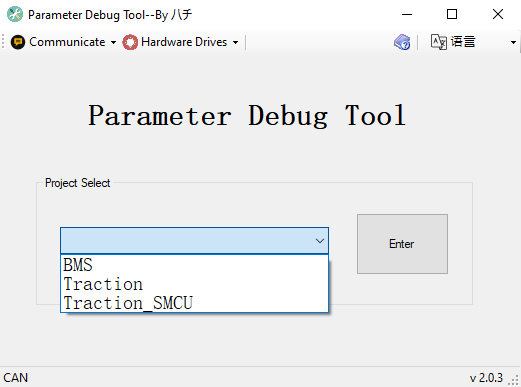This screenshot has height=387, width=521.
Task: Click the language translate icon
Action: coord(438,42)
